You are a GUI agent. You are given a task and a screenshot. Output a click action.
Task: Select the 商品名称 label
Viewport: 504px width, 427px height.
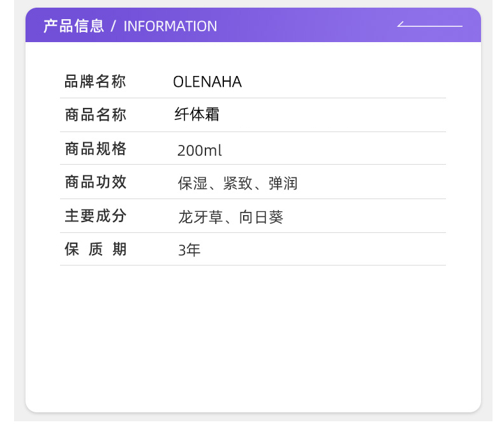[96, 115]
